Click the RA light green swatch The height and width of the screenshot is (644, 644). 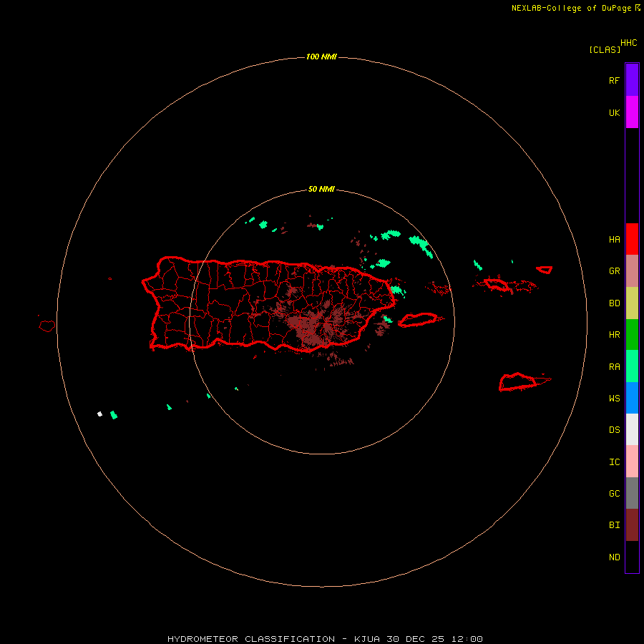[x=632, y=366]
